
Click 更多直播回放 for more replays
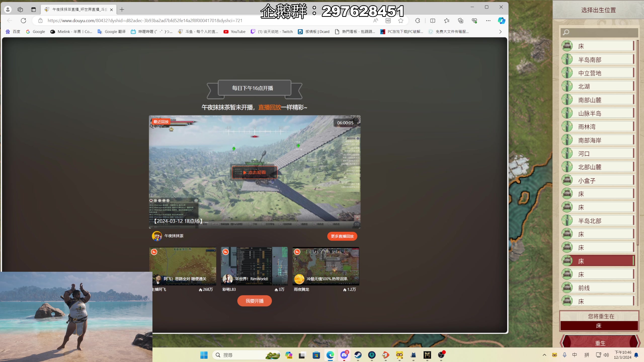tap(342, 236)
